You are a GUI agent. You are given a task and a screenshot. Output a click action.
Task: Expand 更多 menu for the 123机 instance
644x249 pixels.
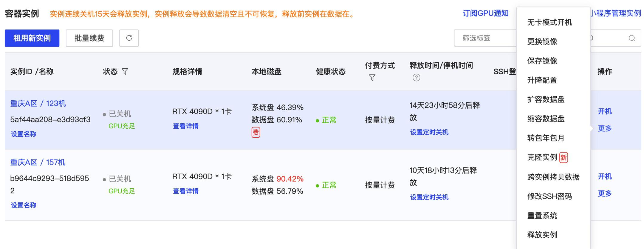pos(604,128)
